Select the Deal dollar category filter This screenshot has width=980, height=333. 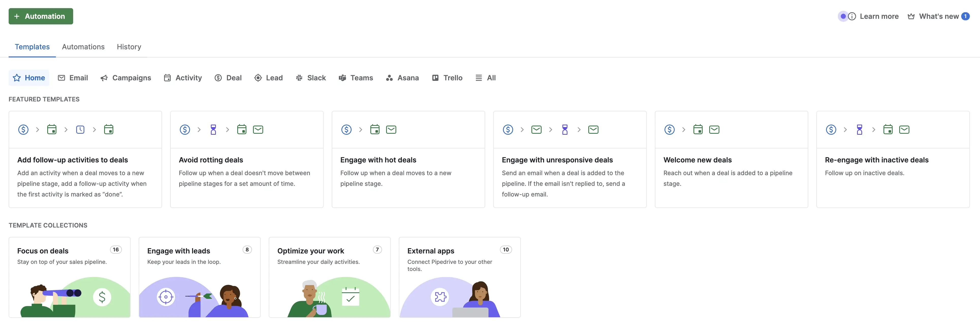click(228, 78)
